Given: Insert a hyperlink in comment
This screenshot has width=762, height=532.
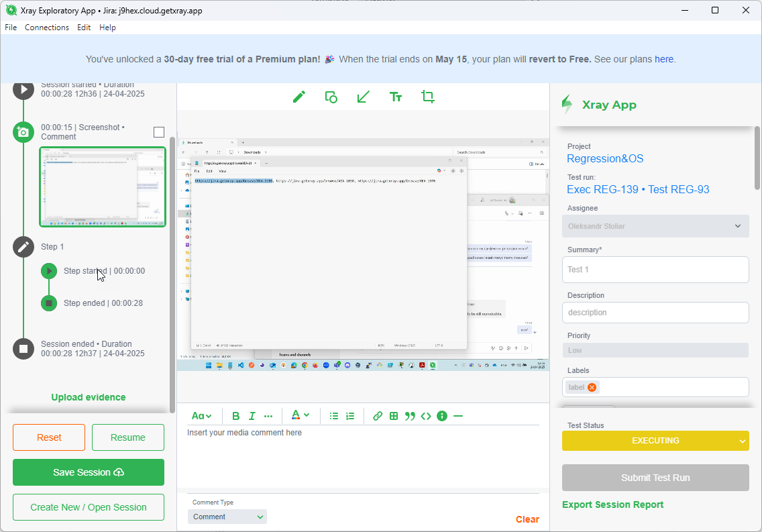Looking at the screenshot, I should tap(378, 416).
